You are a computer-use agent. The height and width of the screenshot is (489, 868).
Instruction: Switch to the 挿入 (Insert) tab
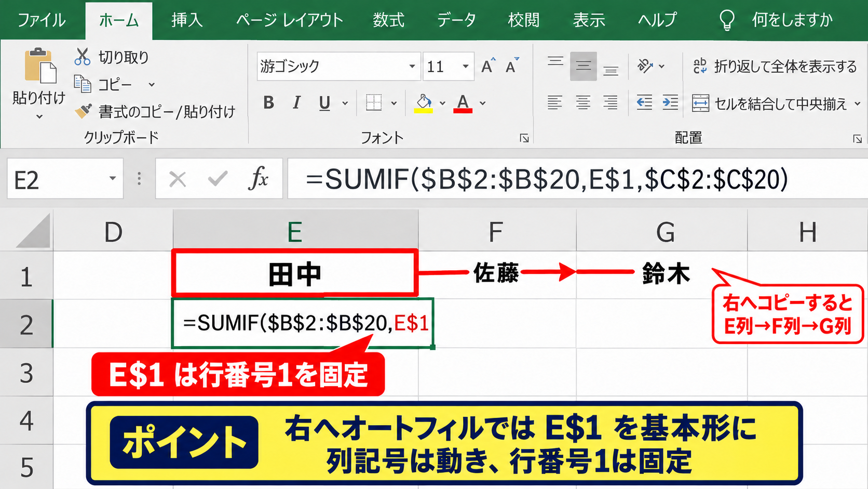click(187, 20)
